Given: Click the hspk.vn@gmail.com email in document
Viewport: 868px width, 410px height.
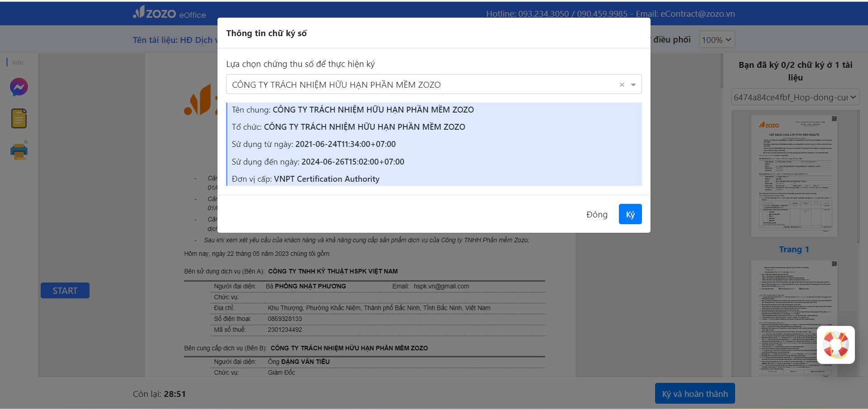Looking at the screenshot, I should tap(441, 286).
